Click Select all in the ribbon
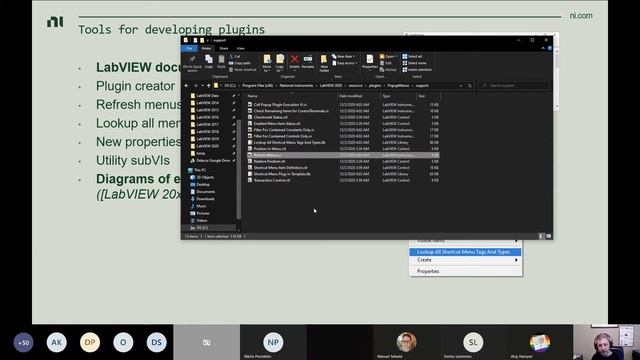This screenshot has width=640, height=360. 412,56
